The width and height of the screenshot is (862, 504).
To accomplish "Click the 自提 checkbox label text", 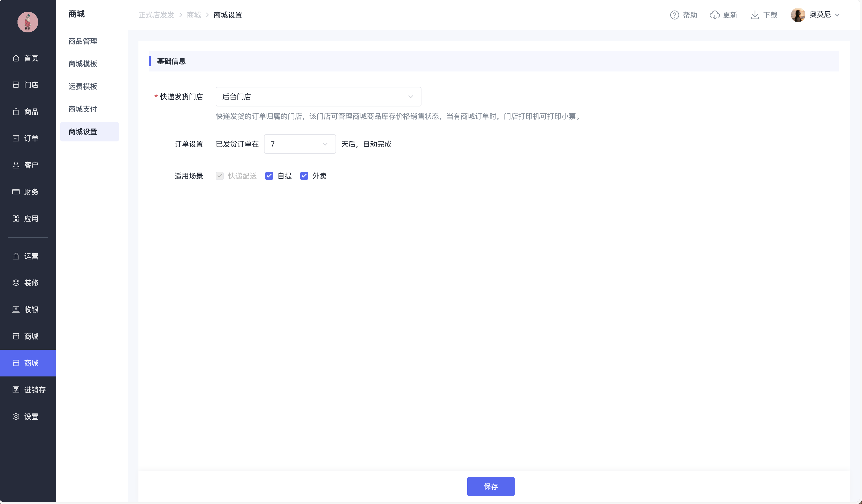I will [x=285, y=176].
